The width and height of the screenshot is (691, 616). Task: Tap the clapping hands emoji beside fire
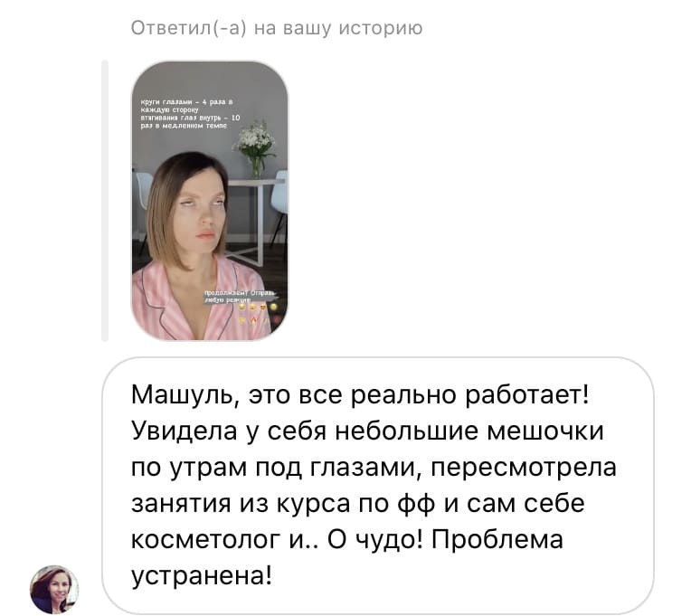click(x=265, y=321)
